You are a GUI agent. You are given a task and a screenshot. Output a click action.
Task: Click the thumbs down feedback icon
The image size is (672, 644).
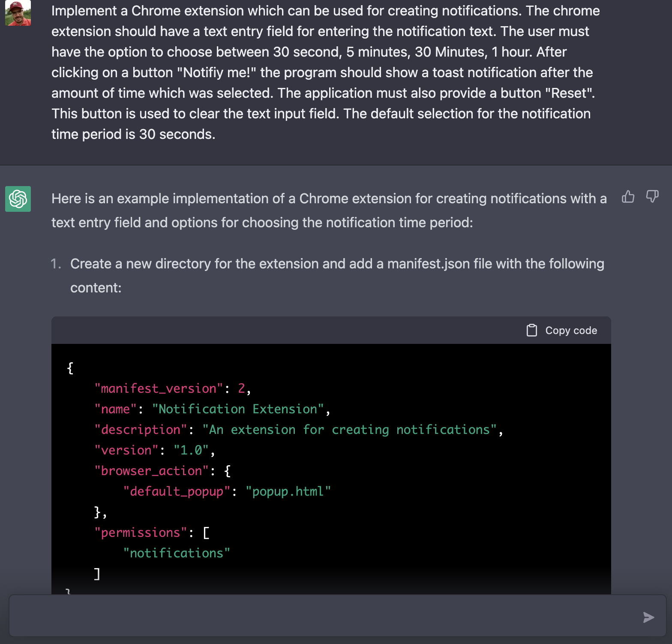(652, 197)
